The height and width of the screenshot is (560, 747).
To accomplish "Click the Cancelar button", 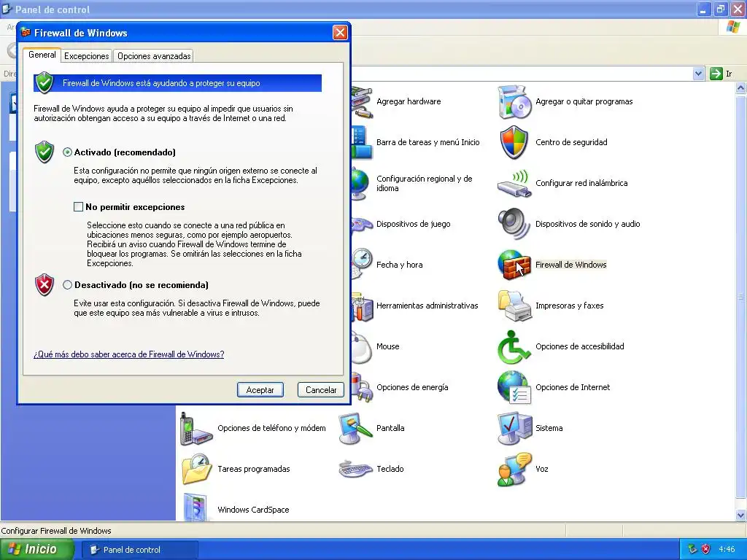I will (x=321, y=390).
